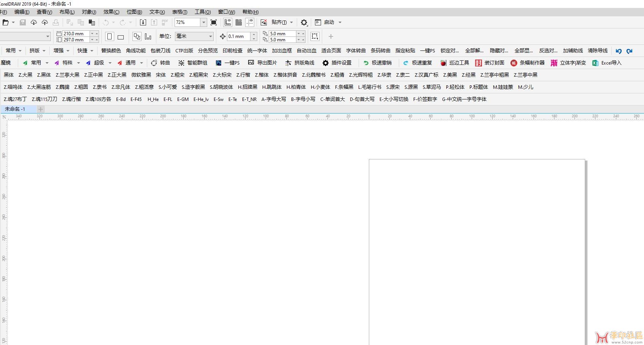
Task: Click the nudge distance 0.1 mm field
Action: (x=239, y=36)
